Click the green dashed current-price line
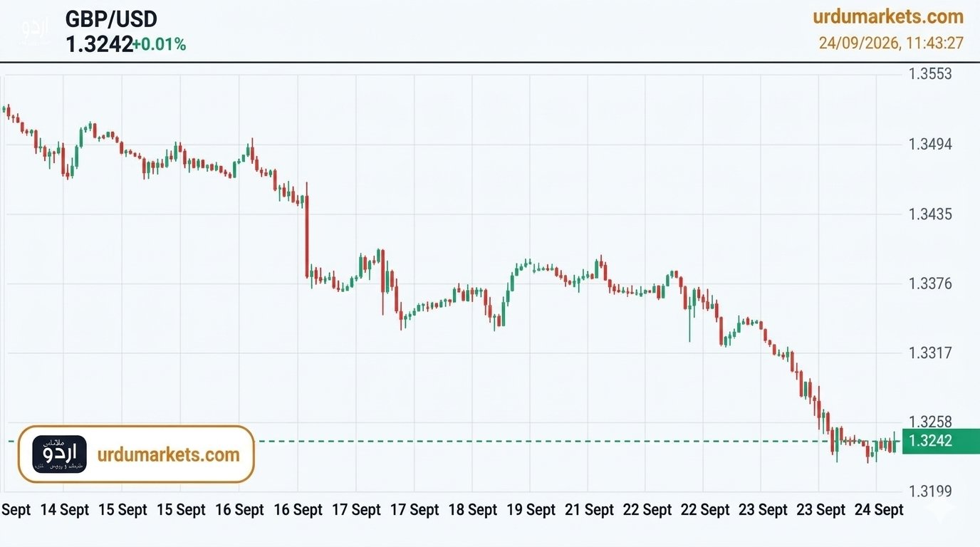Viewport: 980px width, 547px height. [499, 441]
